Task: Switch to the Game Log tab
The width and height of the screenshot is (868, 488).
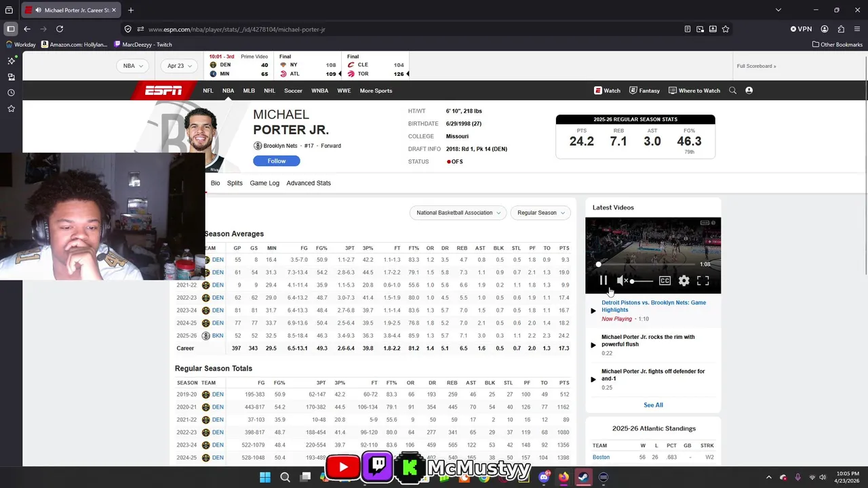Action: [264, 183]
